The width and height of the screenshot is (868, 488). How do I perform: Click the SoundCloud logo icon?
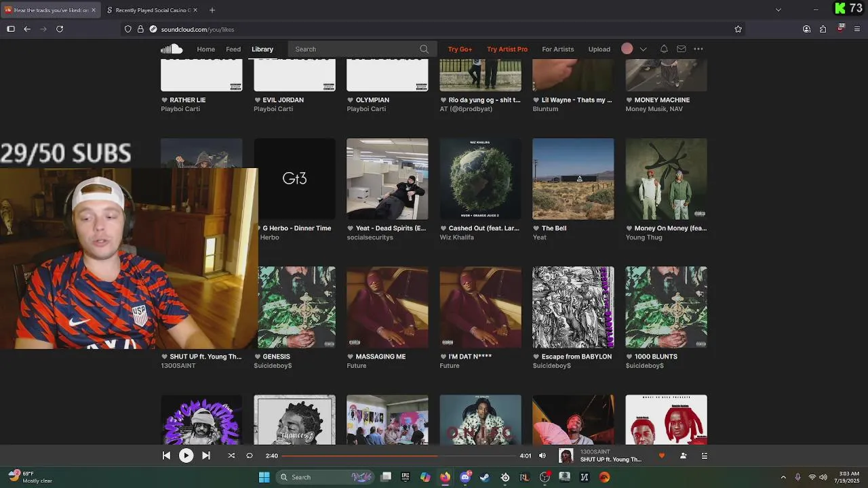coord(172,49)
